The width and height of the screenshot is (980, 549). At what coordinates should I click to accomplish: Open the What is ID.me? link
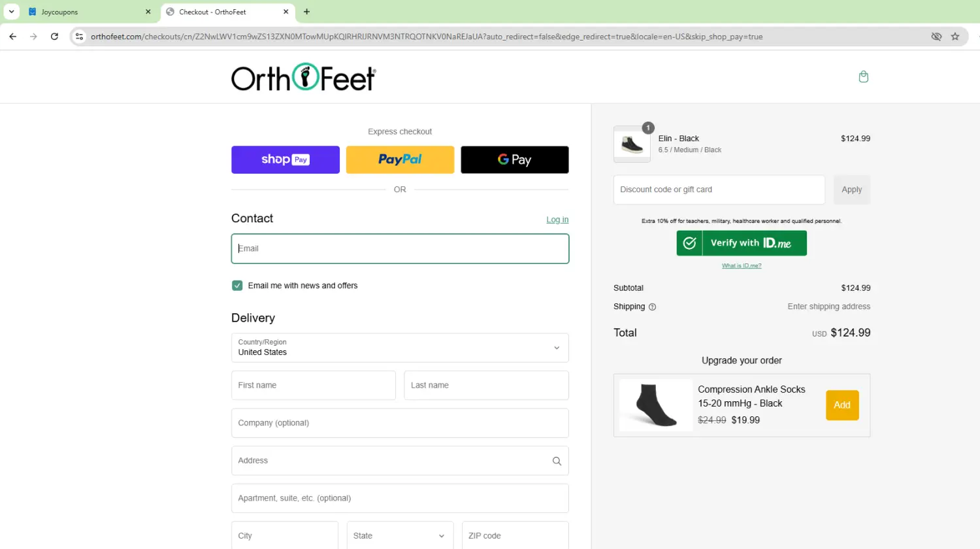(x=742, y=266)
